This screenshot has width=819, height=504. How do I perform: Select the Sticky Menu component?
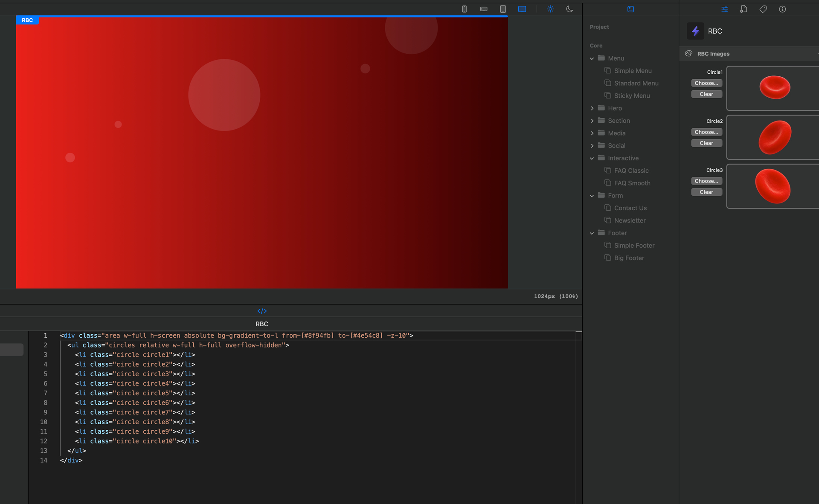click(x=632, y=96)
